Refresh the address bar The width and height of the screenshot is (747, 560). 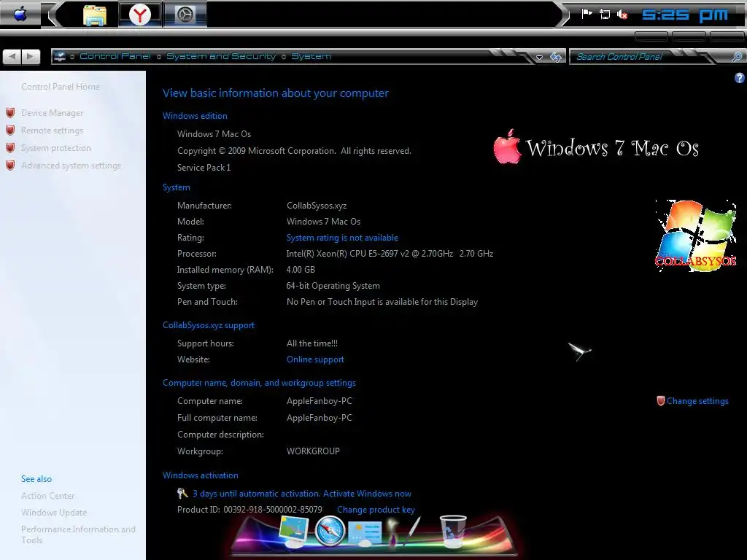pyautogui.click(x=555, y=57)
